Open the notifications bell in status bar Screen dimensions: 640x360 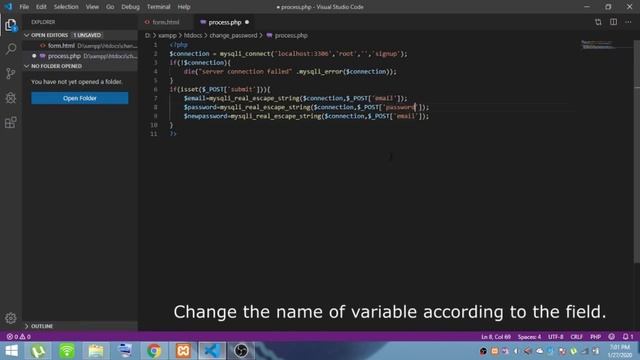pyautogui.click(x=628, y=337)
